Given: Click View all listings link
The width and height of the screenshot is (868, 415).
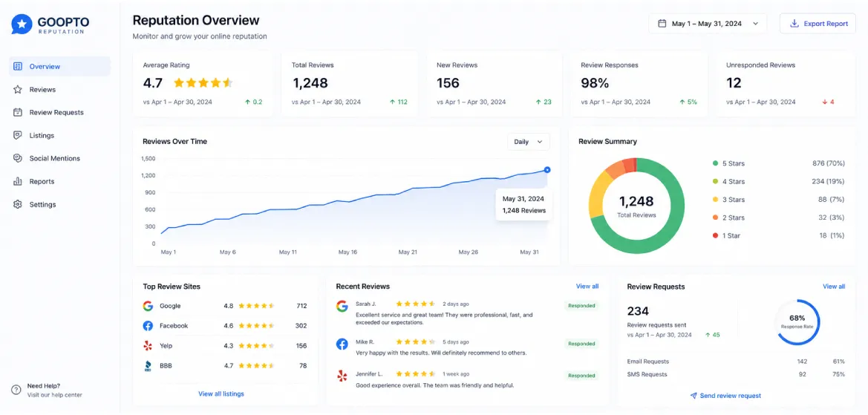Looking at the screenshot, I should [221, 394].
